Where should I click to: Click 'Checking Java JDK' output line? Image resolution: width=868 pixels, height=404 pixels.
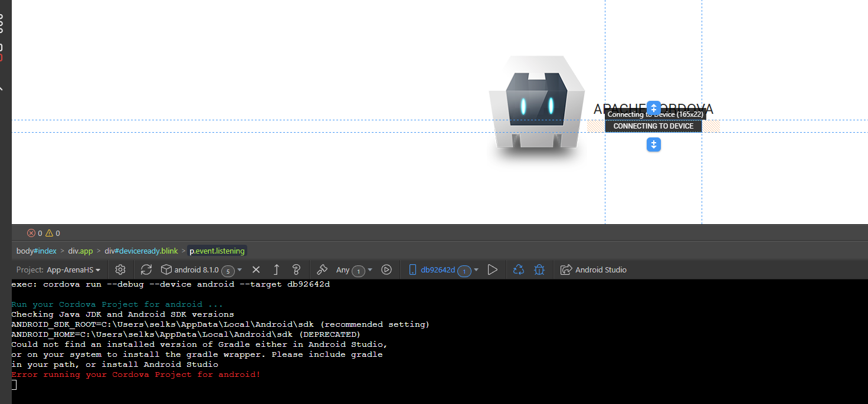tap(123, 314)
